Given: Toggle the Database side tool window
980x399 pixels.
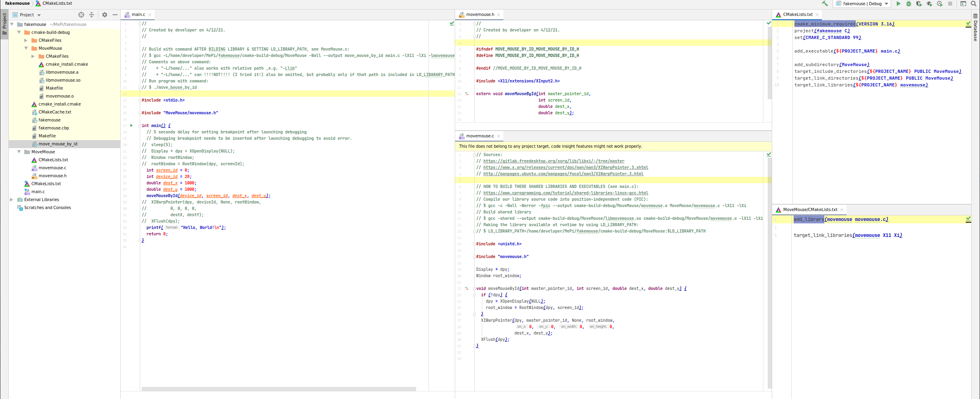Looking at the screenshot, I should coord(975,28).
